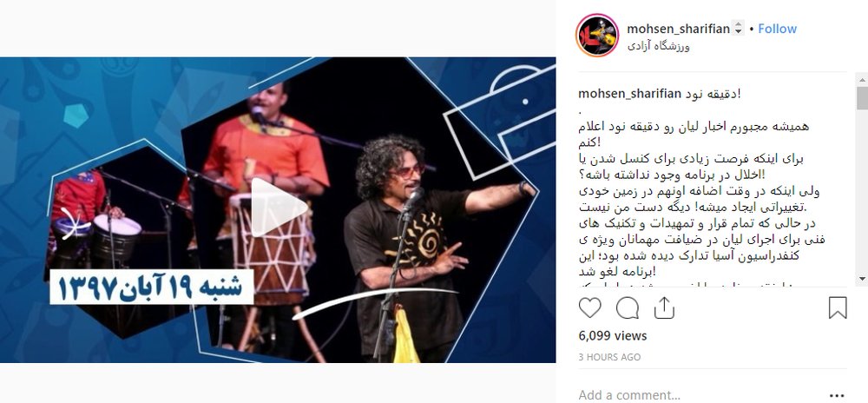This screenshot has height=403, width=868.
Task: Click the caption scrollbar thumb
Action: pyautogui.click(x=862, y=98)
